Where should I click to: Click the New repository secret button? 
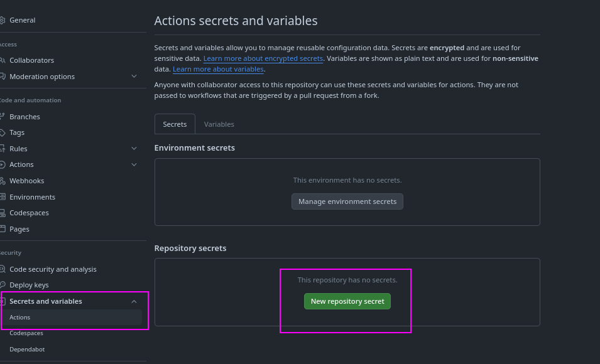click(x=347, y=301)
